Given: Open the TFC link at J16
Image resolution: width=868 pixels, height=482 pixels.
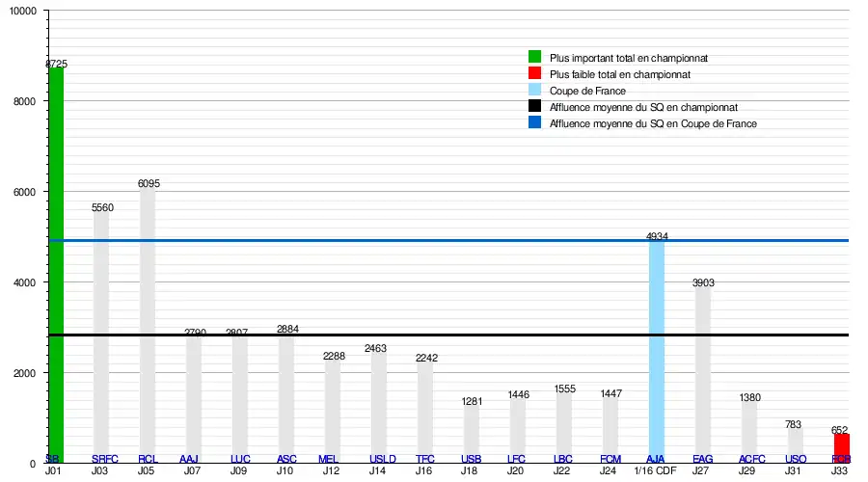Looking at the screenshot, I should click(425, 459).
